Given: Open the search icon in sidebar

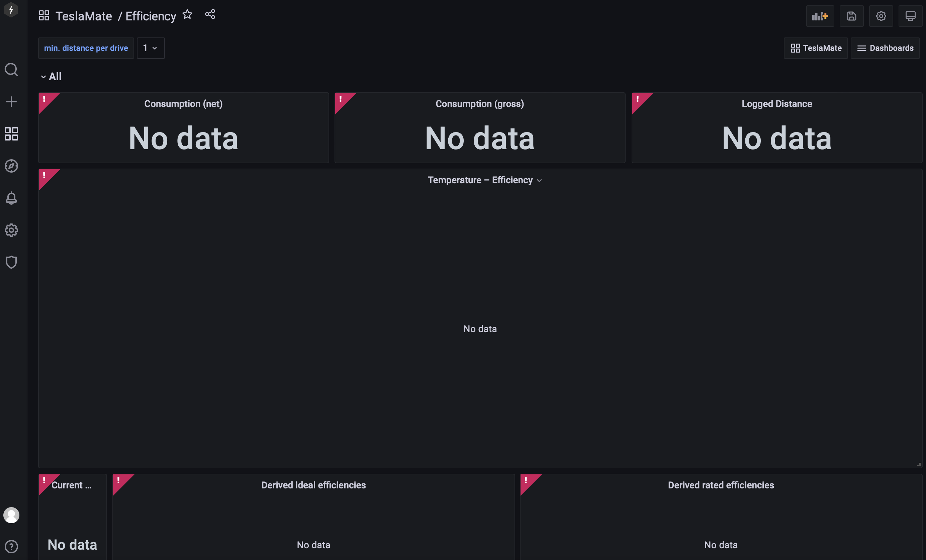Looking at the screenshot, I should (11, 70).
